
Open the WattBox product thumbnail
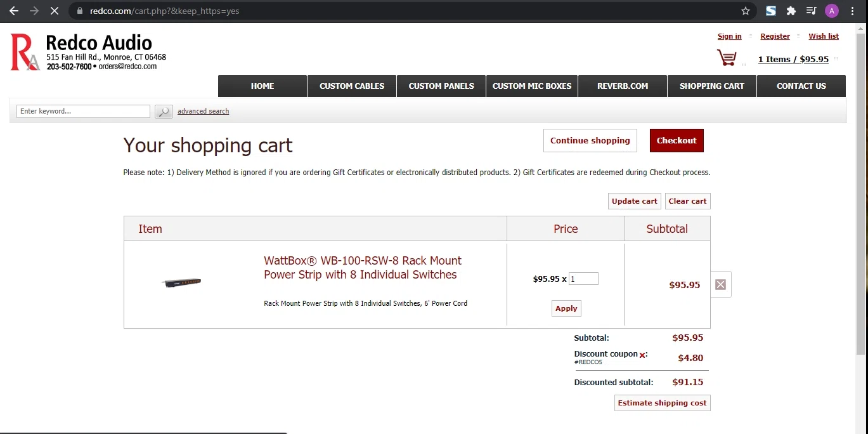[181, 282]
